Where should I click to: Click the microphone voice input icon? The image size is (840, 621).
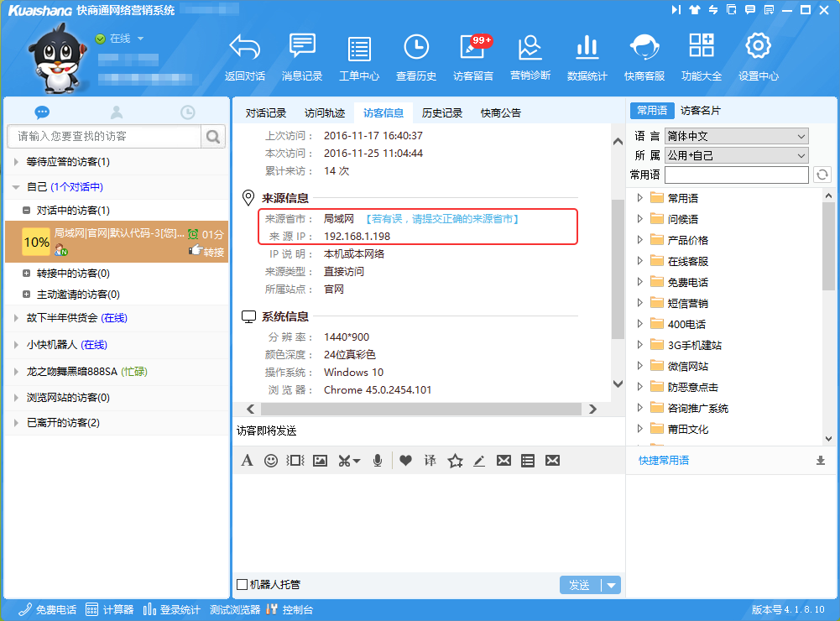378,461
